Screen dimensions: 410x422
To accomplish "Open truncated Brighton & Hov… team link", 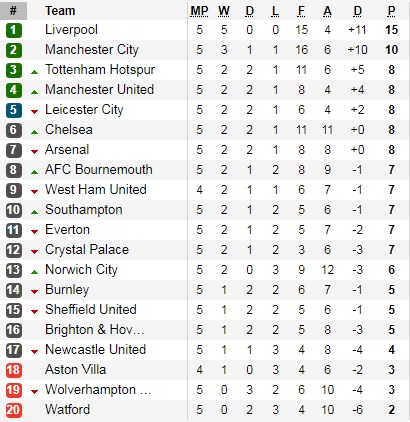I will (95, 329).
